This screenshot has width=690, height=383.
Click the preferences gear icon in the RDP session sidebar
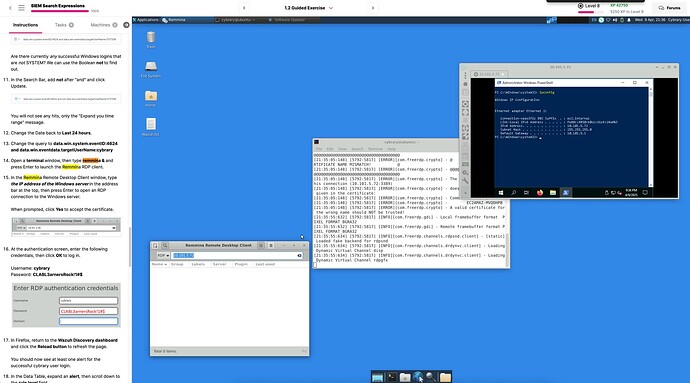[x=465, y=173]
